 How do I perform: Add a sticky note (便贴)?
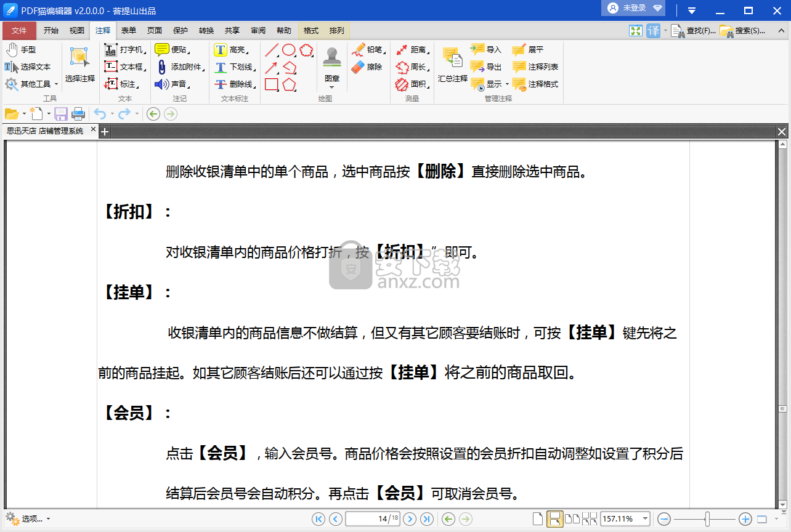171,49
